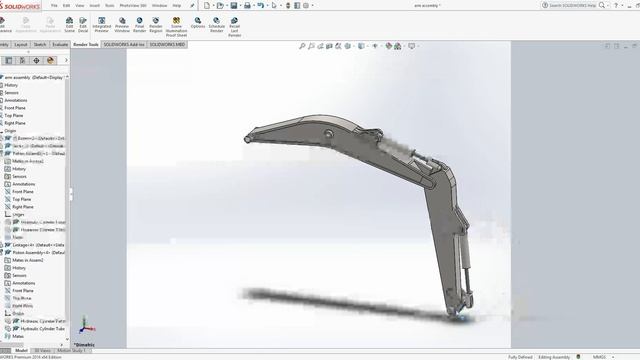Open the Insert menu
640x360 pixels.
point(95,6)
